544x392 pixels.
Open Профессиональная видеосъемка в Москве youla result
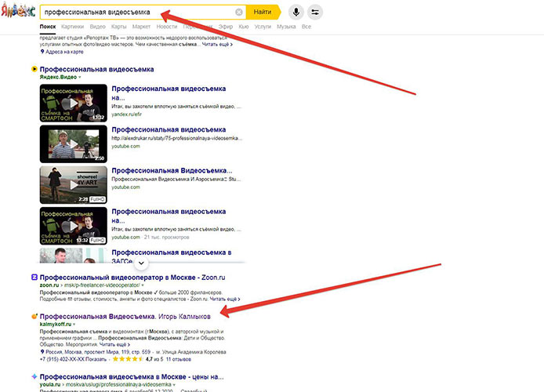(x=132, y=376)
